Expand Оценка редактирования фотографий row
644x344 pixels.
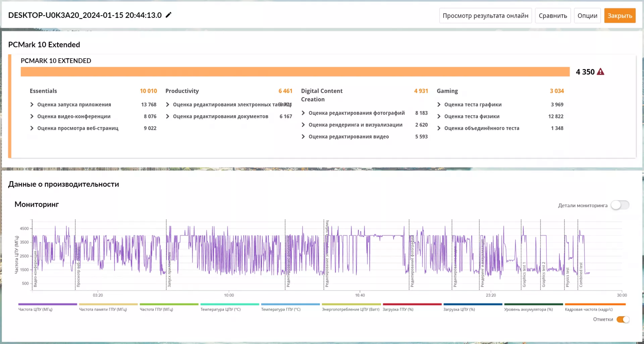364,113
